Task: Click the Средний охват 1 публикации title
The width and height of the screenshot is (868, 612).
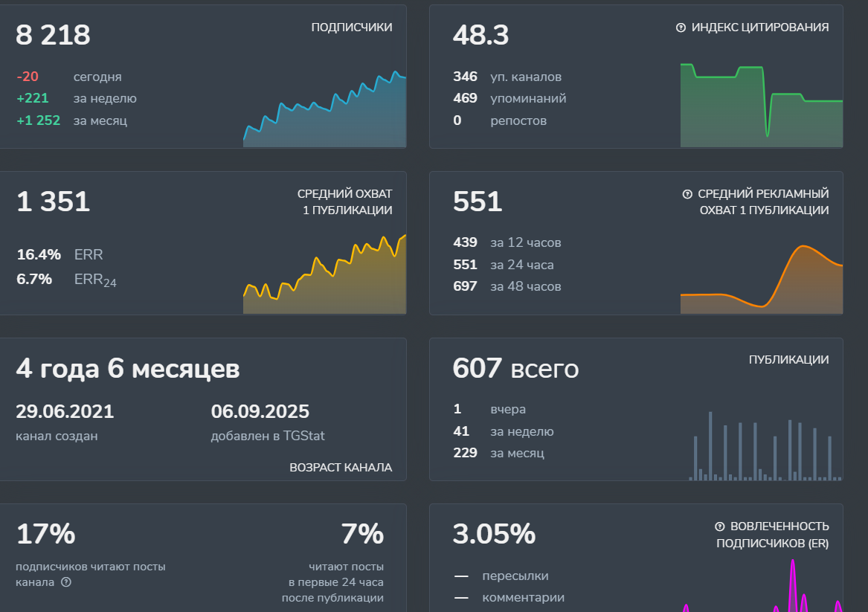Action: click(x=345, y=202)
